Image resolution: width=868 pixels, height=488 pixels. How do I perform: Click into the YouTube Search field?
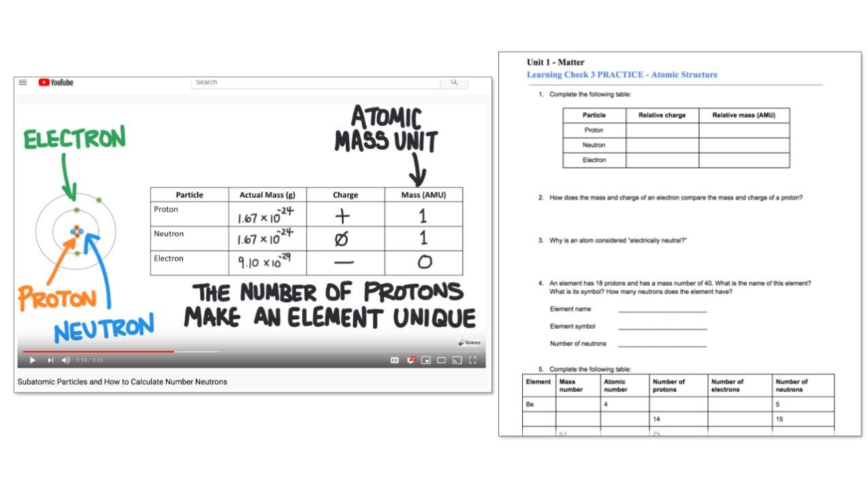coord(315,82)
